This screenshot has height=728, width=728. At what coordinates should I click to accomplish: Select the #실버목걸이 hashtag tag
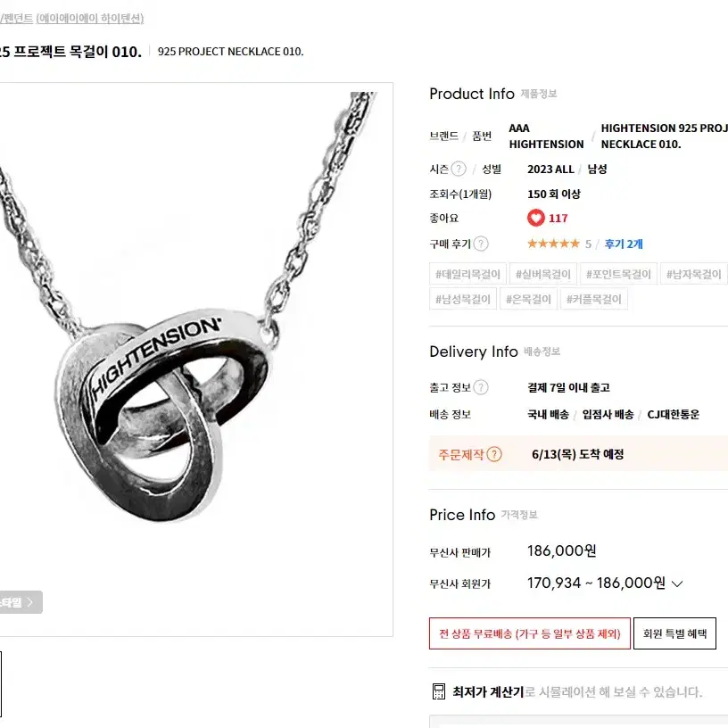tap(542, 274)
